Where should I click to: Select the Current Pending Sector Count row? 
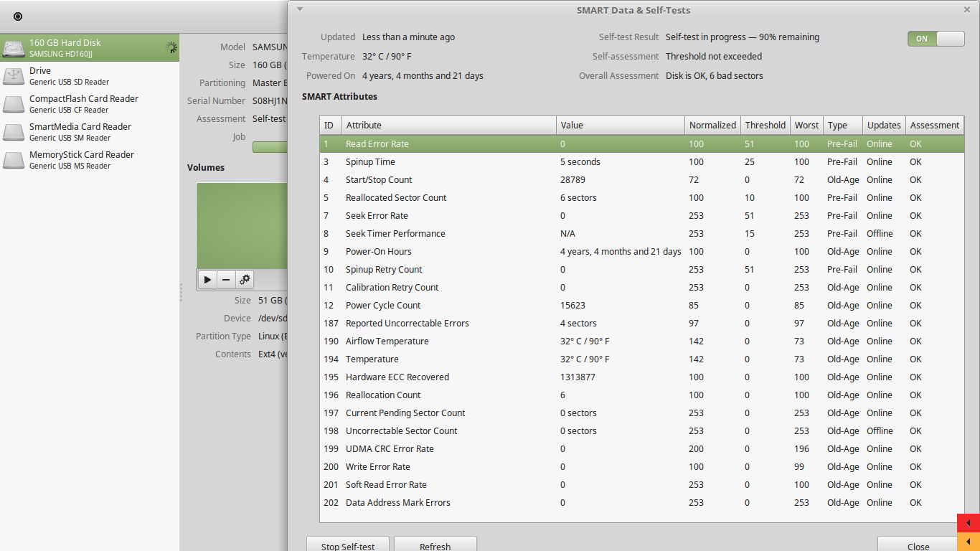pos(641,413)
